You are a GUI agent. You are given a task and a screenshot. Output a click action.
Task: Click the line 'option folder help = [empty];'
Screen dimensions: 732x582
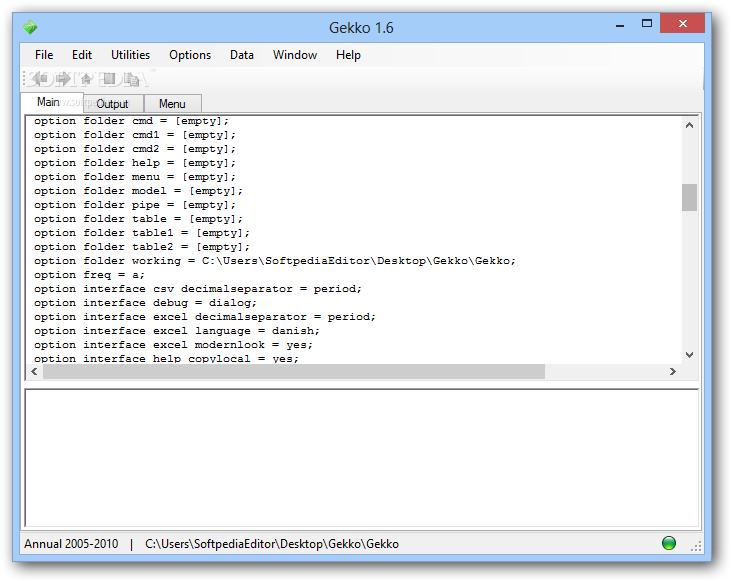point(134,163)
